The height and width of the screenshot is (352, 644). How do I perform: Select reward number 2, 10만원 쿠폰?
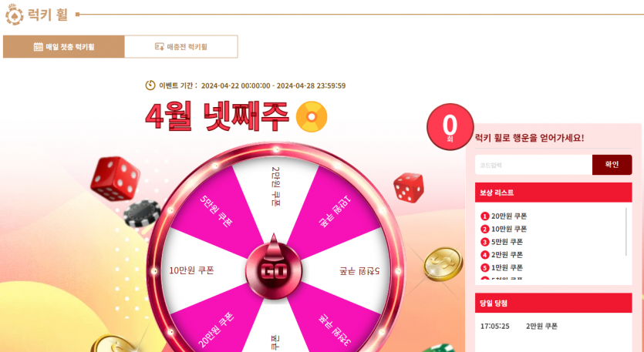point(504,229)
